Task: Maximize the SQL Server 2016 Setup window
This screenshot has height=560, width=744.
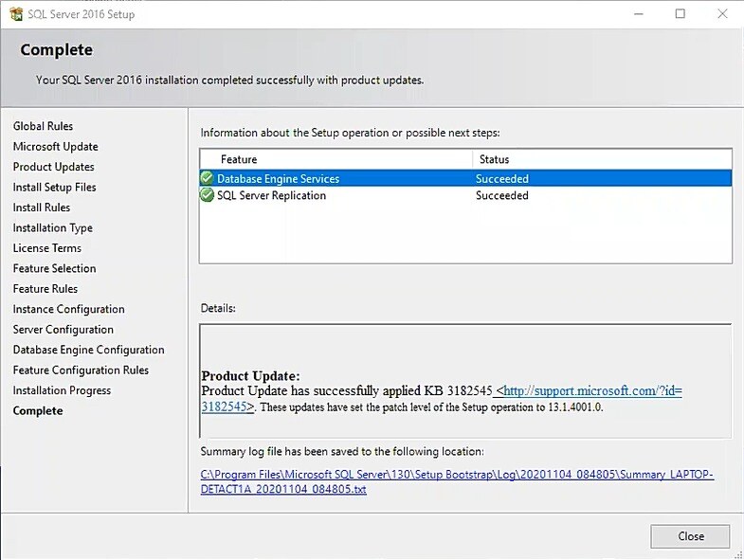Action: (680, 14)
